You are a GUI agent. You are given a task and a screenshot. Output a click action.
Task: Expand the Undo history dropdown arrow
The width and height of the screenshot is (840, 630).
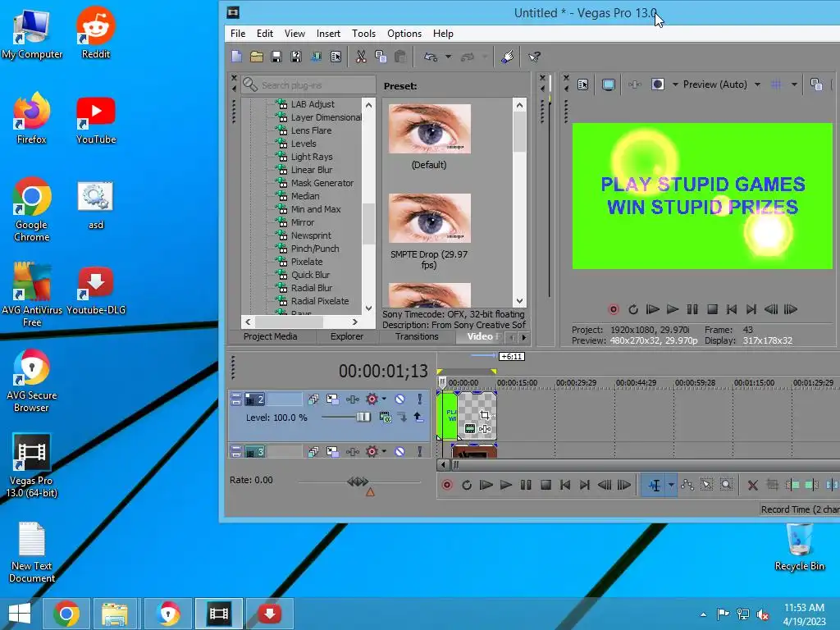pos(449,57)
